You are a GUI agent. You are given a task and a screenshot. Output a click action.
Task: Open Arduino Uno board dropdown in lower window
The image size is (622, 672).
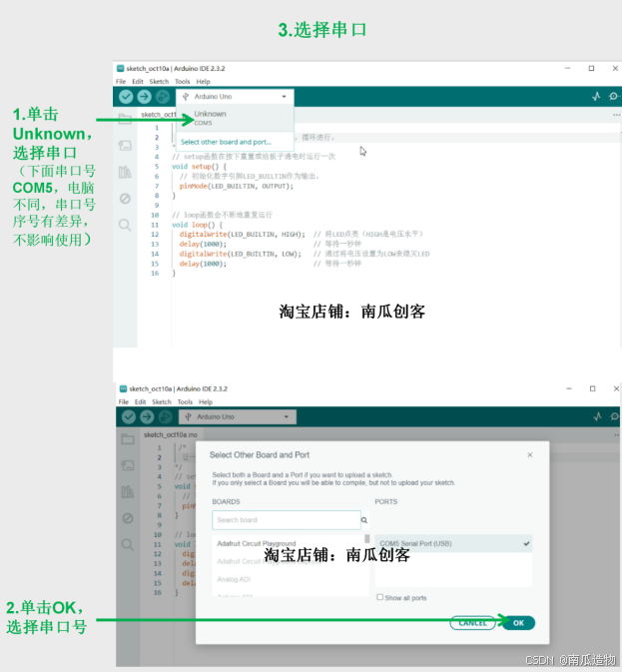(238, 417)
